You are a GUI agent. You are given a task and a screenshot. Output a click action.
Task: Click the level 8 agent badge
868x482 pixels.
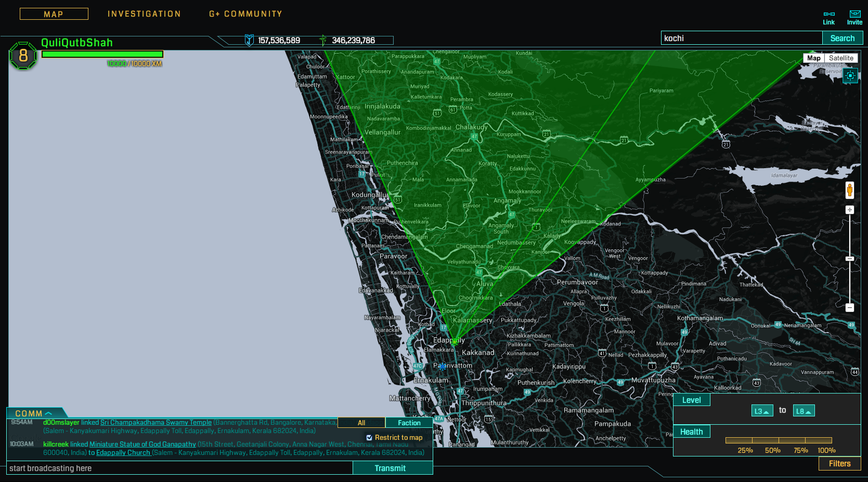[x=23, y=56]
